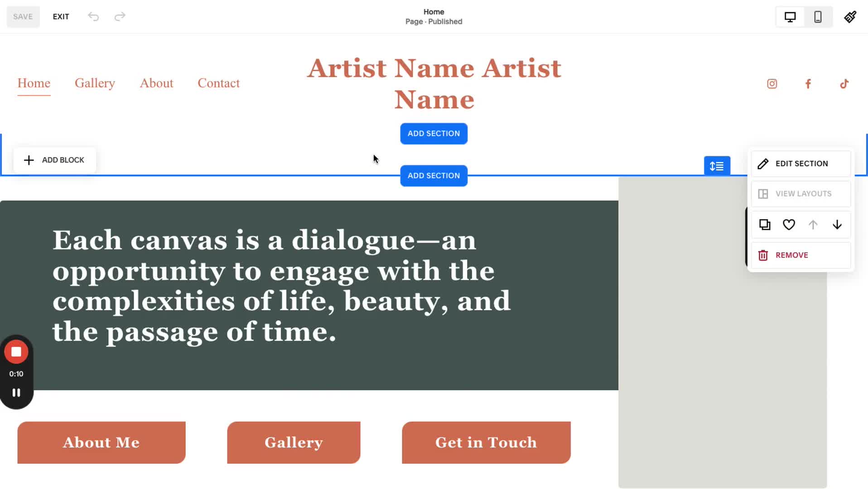Click the upper Add Section button
The width and height of the screenshot is (868, 489).
point(434,134)
